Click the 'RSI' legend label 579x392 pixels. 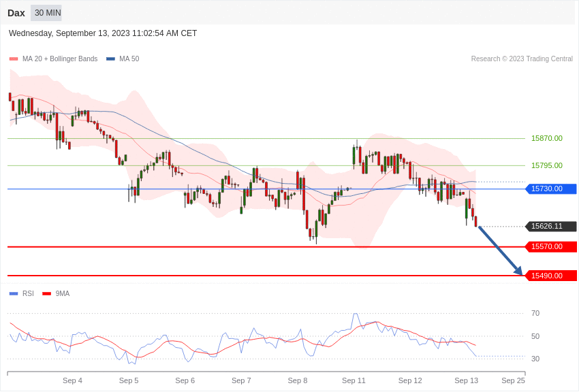28,293
